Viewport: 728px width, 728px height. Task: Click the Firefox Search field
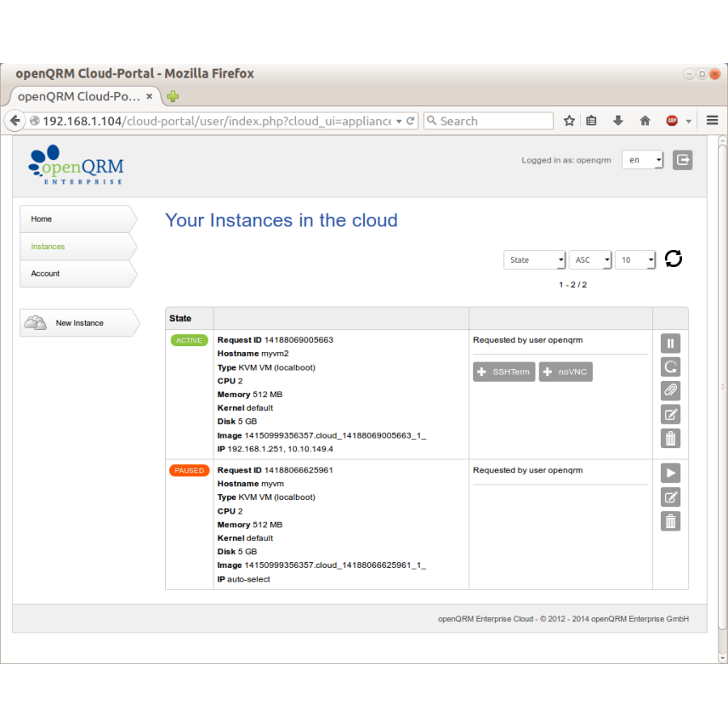point(489,121)
